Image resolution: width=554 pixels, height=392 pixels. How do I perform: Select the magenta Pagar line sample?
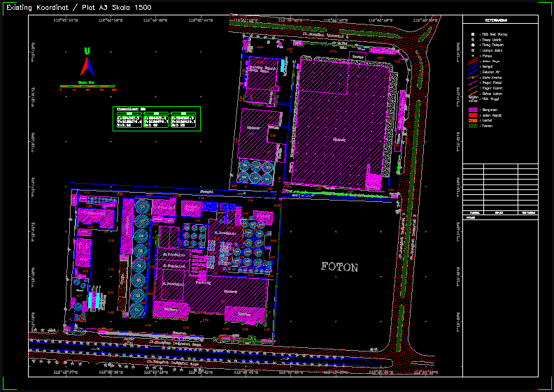click(473, 82)
